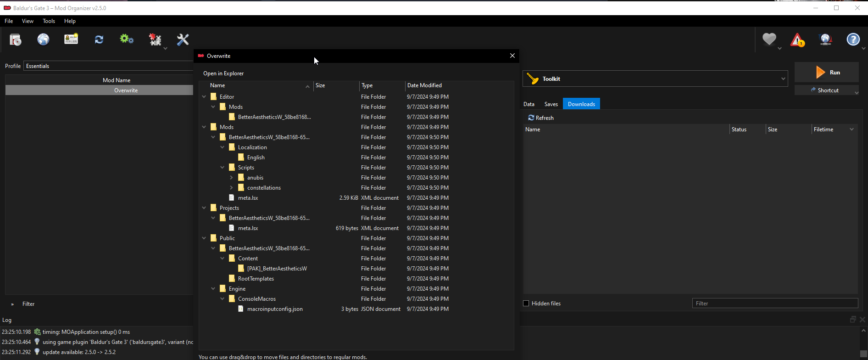Image resolution: width=868 pixels, height=360 pixels.
Task: Select the ConsoleMacros folder row
Action: coord(356,299)
